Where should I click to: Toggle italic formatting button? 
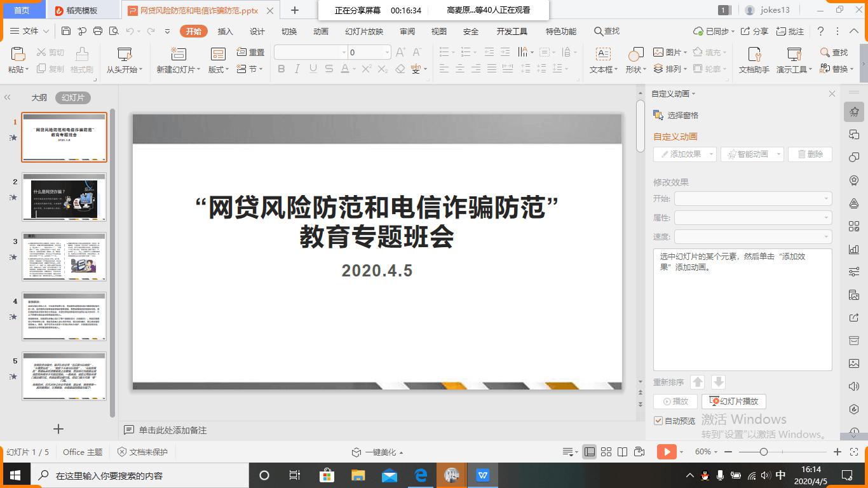pyautogui.click(x=297, y=69)
